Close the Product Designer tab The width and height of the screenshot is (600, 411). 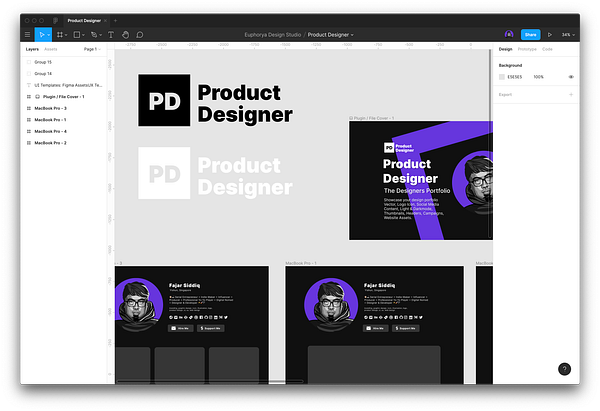(105, 21)
